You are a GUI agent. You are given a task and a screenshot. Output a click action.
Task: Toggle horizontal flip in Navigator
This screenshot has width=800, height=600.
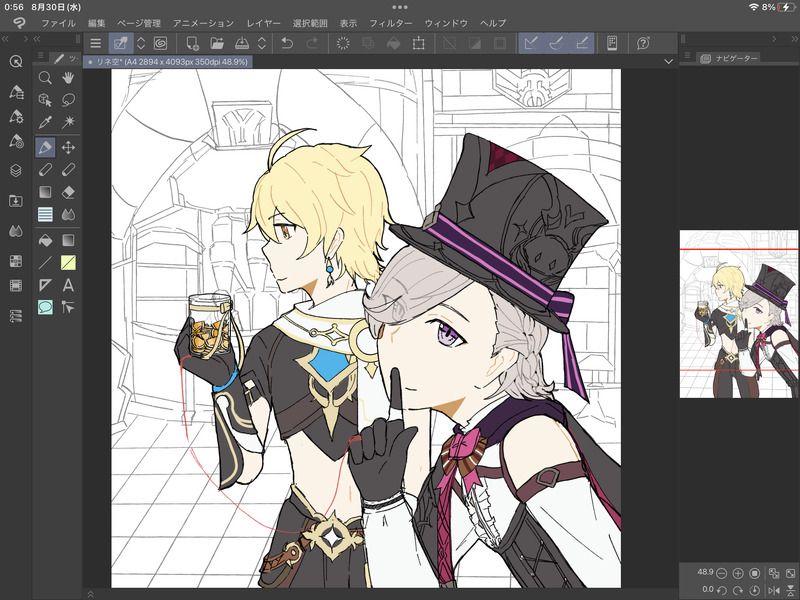coord(774,590)
